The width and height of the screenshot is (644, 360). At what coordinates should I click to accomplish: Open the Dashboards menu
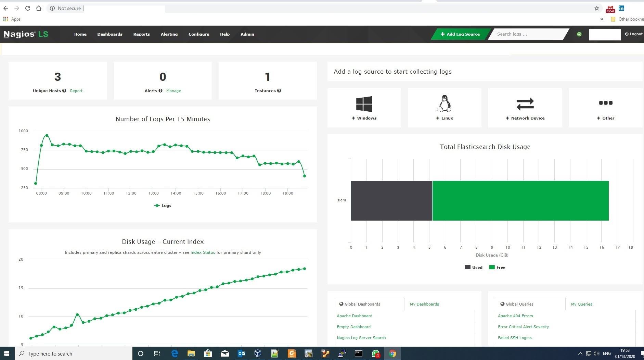(110, 34)
